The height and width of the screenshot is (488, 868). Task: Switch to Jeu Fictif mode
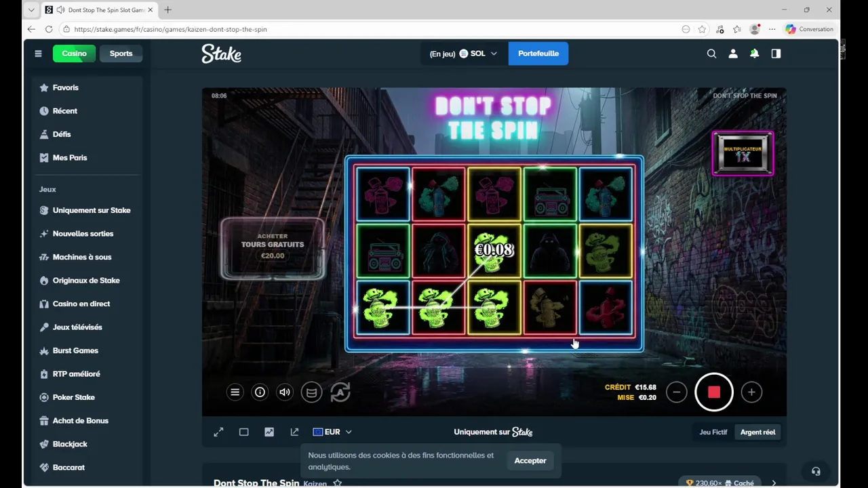(x=713, y=432)
